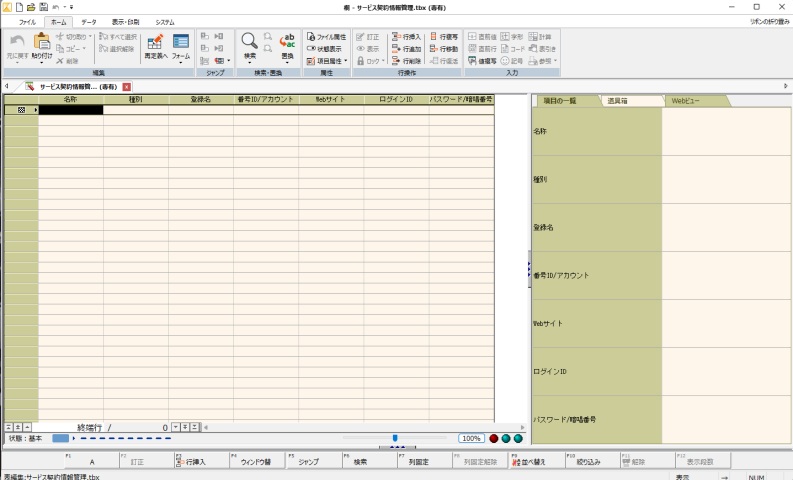Click the save icon in title bar
This screenshot has width=793, height=480.
point(43,7)
